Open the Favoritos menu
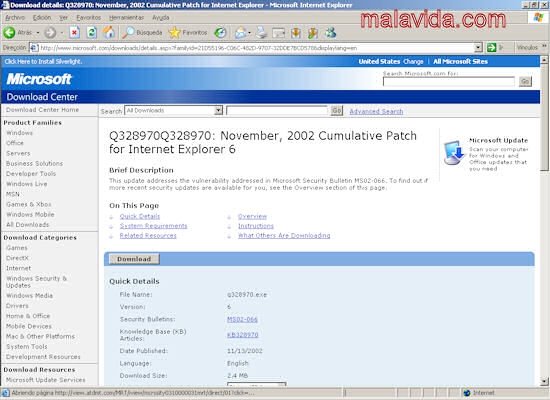Screen dimensions: 550x400 88,17
